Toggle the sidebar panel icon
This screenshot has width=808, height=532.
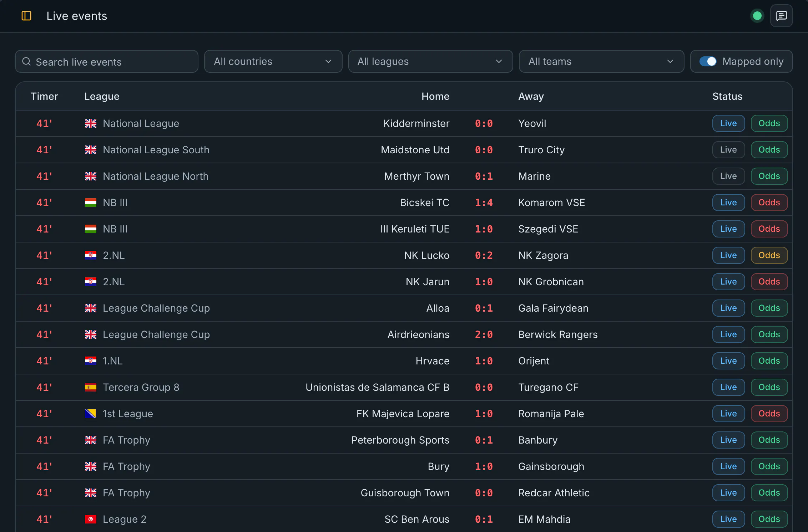click(26, 16)
